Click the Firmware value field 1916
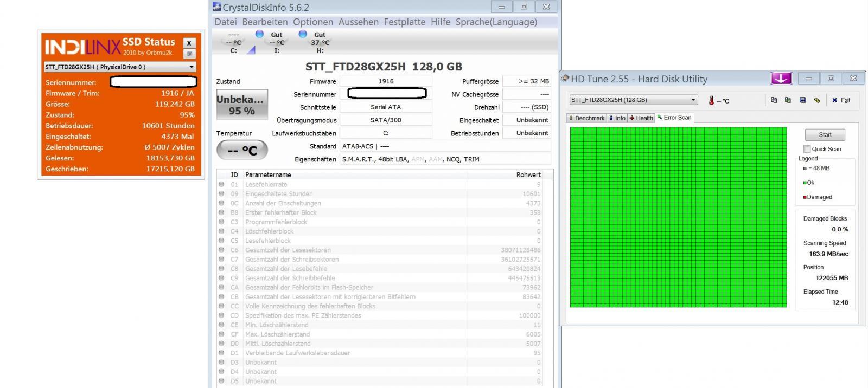This screenshot has width=868, height=388. coord(386,81)
